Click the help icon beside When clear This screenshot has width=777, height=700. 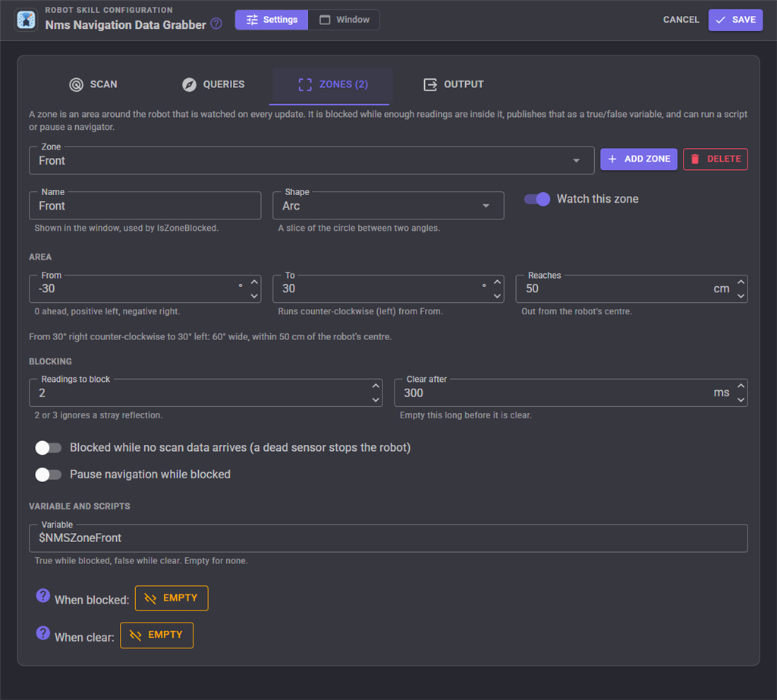pyautogui.click(x=43, y=633)
